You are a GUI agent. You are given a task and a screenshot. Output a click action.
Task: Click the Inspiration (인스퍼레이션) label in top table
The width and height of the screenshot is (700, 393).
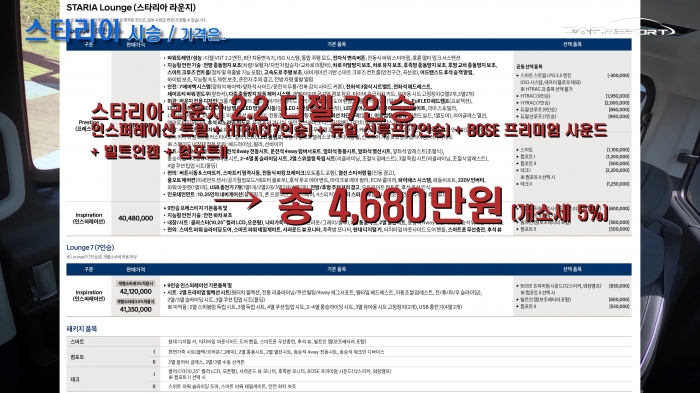coord(89,218)
